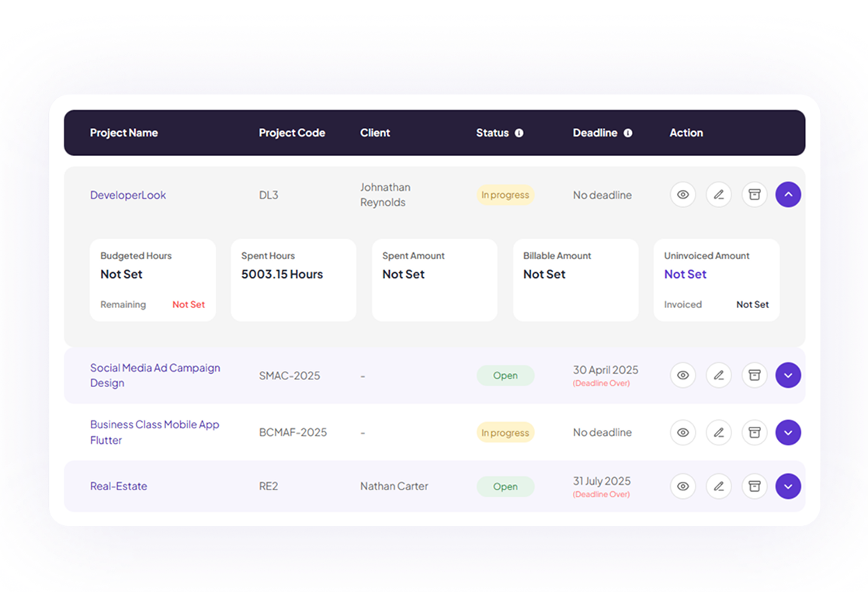Click the Deadline column info icon
Viewport: 868px width, 592px height.
pos(627,133)
